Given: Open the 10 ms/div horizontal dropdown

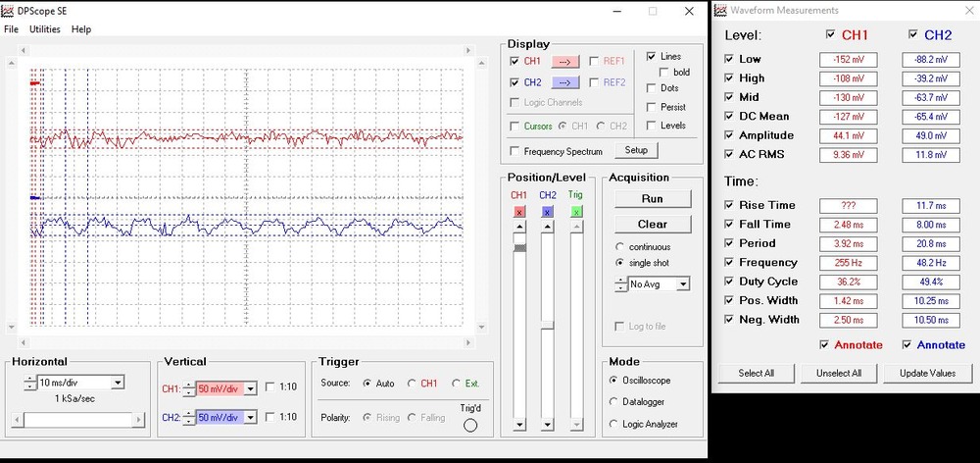Looking at the screenshot, I should click(x=118, y=383).
